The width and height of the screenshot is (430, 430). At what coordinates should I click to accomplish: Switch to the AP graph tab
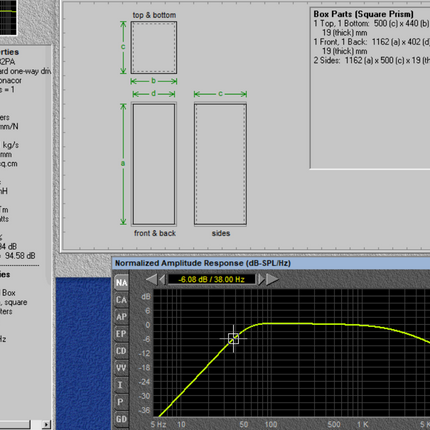pos(121,317)
